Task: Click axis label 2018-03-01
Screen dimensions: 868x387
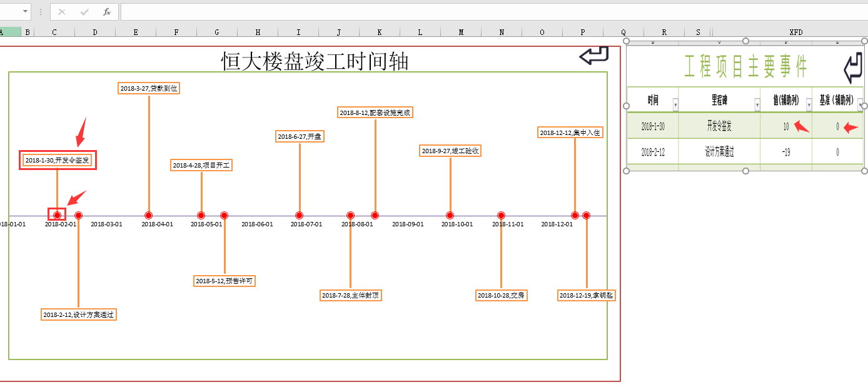Action: [x=106, y=224]
